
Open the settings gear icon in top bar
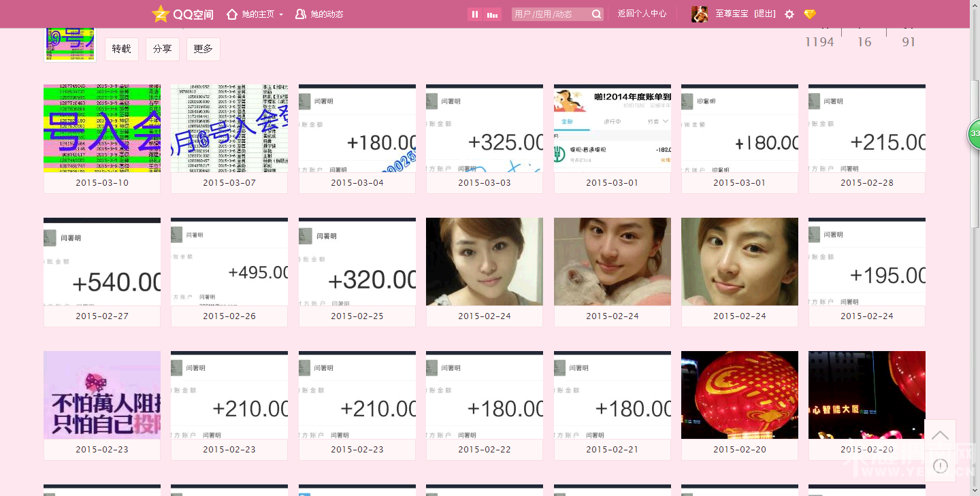(789, 14)
